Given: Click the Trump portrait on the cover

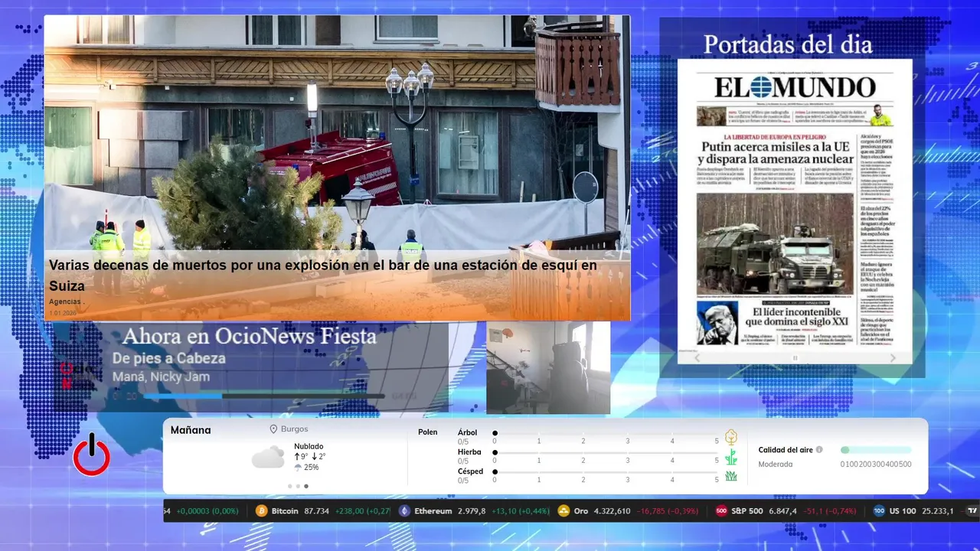Looking at the screenshot, I should pos(717,322).
